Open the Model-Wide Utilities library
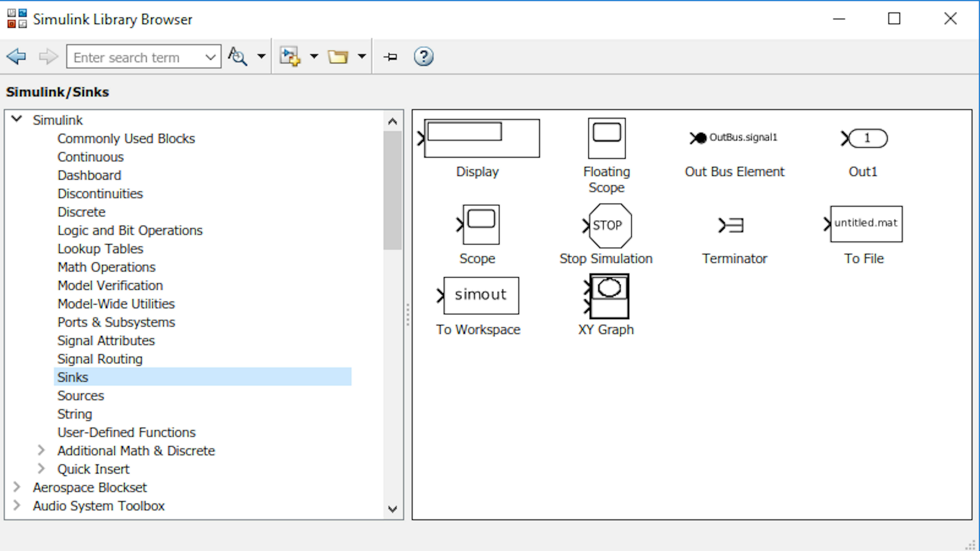 pos(116,304)
